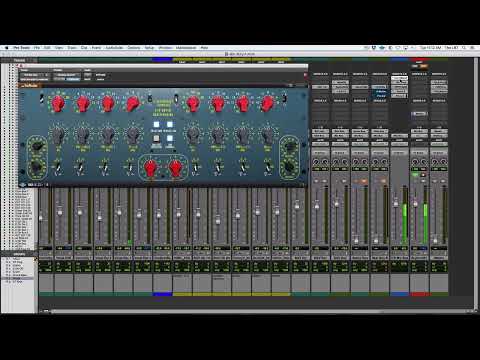The height and width of the screenshot is (360, 480).
Task: Click the Apple menu icon
Action: (x=6, y=48)
